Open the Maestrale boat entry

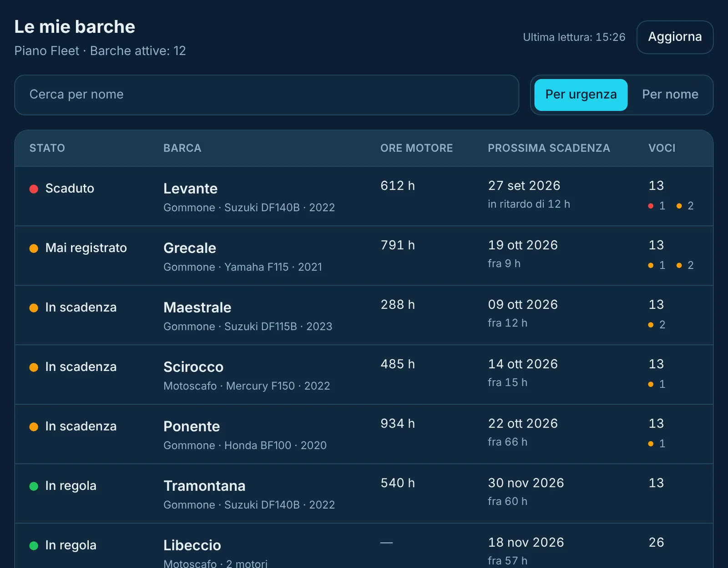[364, 315]
